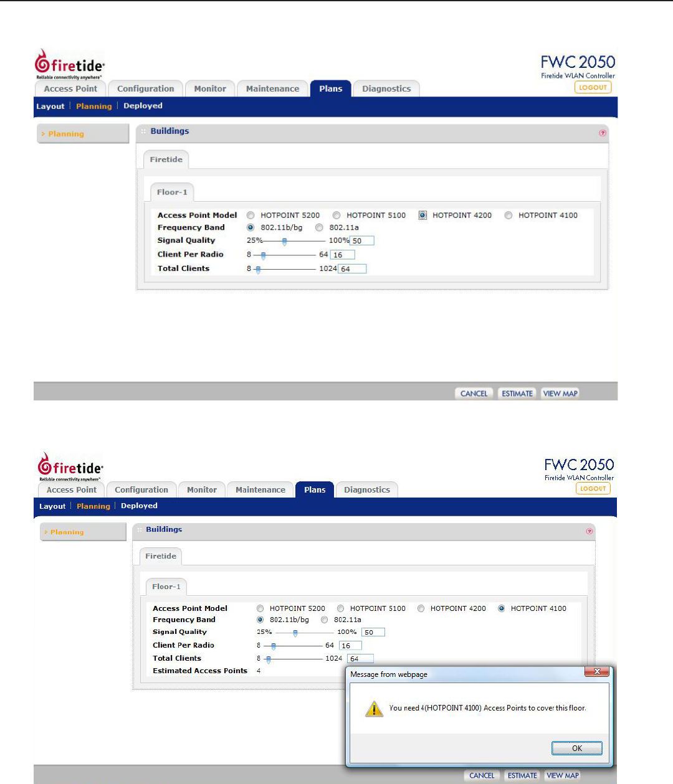Expand Planning sidebar item in upper screenshot
673x784 pixels.
point(83,134)
